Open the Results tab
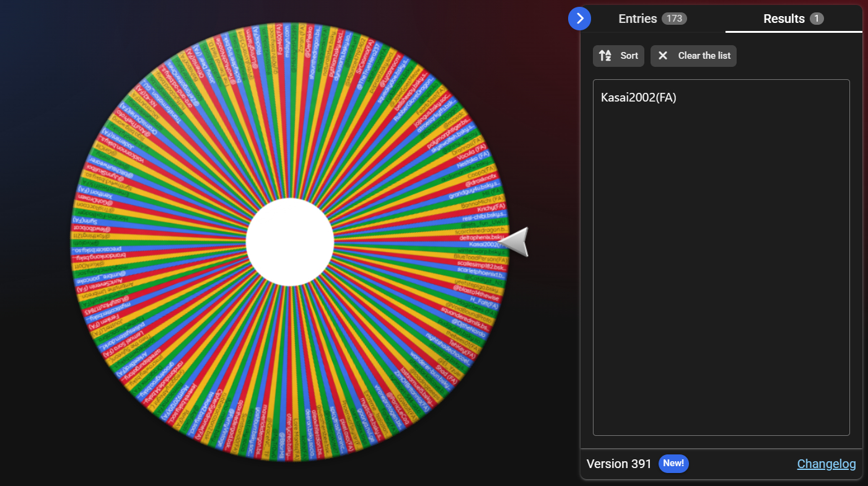Screen dimensions: 868x486 coord(784,19)
